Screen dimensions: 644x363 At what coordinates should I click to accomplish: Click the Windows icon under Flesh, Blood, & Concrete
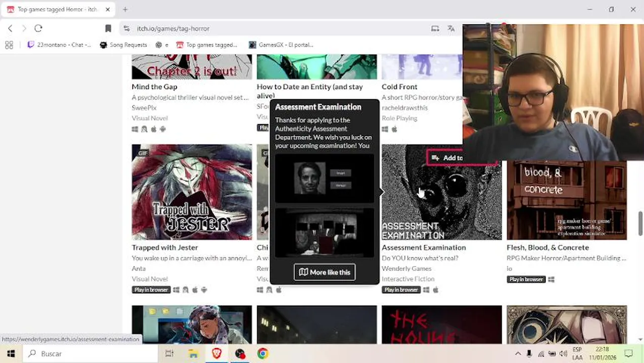tap(551, 279)
